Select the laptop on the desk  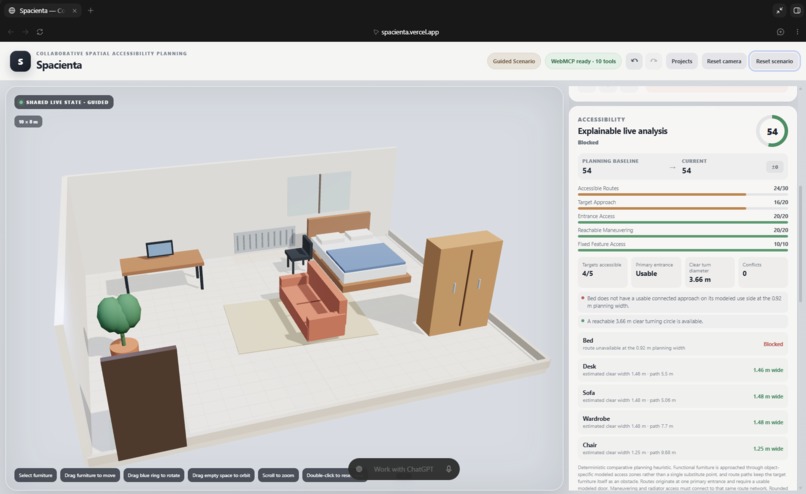pyautogui.click(x=159, y=249)
